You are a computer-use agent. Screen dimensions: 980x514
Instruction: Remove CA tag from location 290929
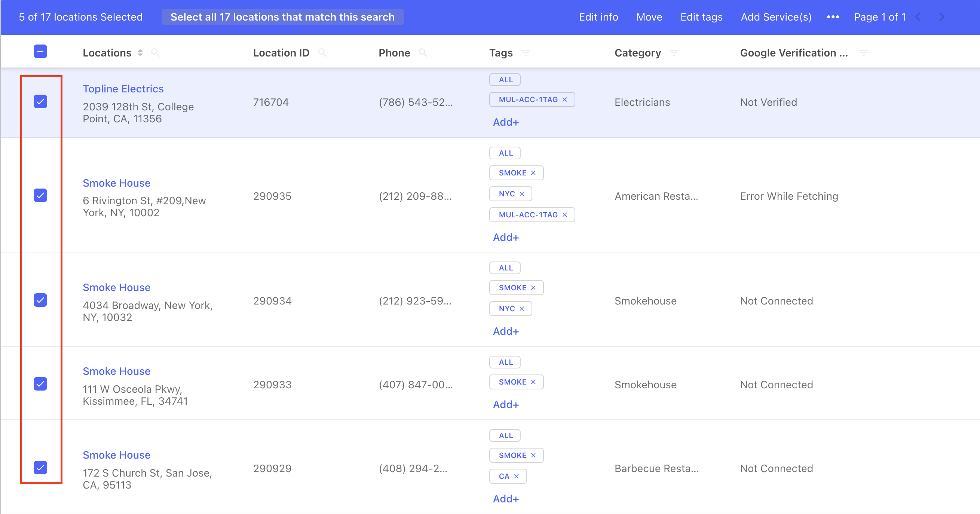point(516,476)
